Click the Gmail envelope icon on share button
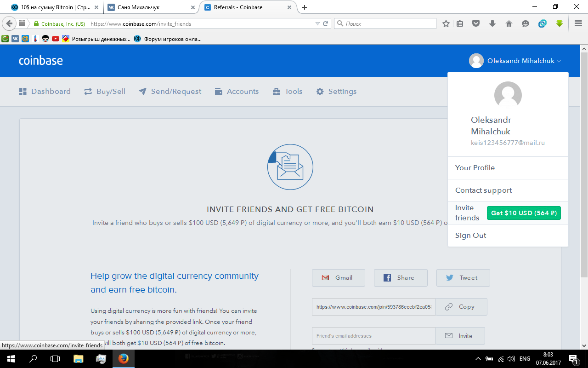The width and height of the screenshot is (588, 368). tap(325, 278)
